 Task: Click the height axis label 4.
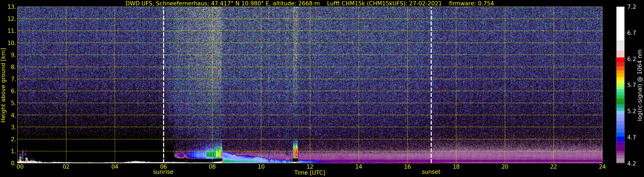pos(13,115)
